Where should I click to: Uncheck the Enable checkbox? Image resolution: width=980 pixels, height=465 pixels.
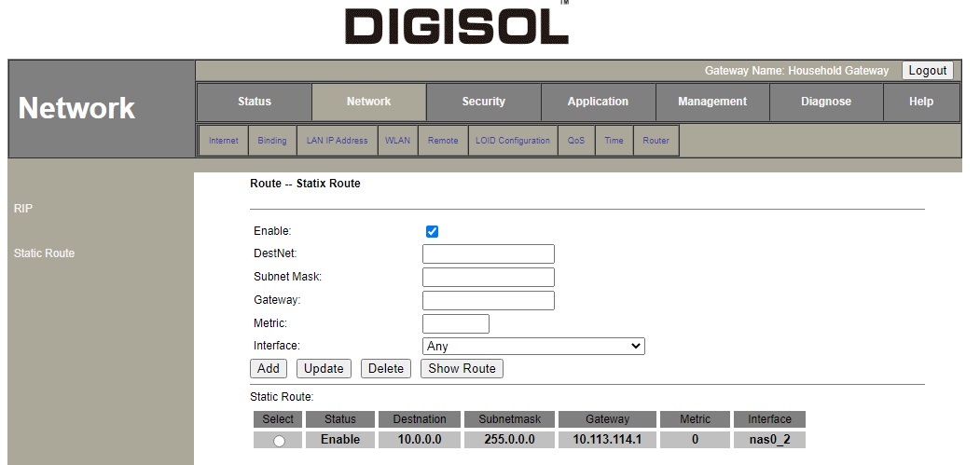[x=432, y=231]
